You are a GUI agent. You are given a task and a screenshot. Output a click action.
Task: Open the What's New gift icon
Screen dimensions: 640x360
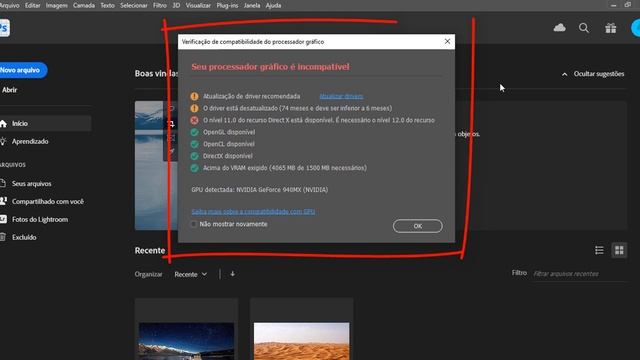pyautogui.click(x=611, y=28)
